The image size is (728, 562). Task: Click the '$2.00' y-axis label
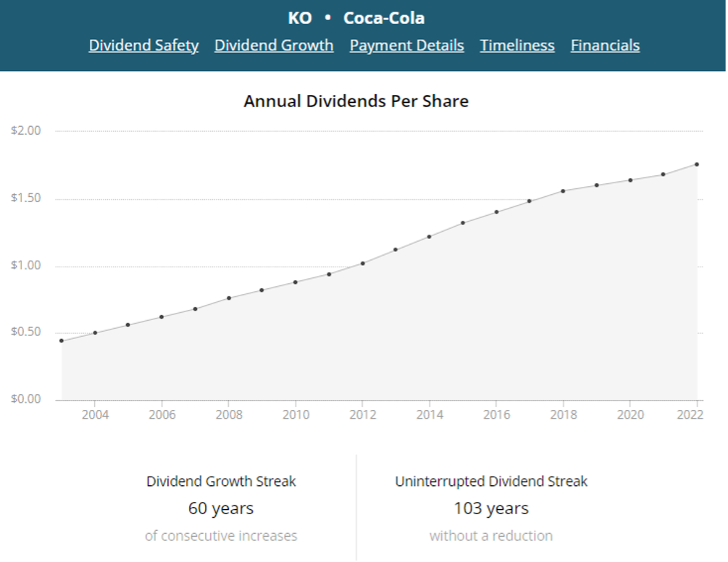(26, 130)
